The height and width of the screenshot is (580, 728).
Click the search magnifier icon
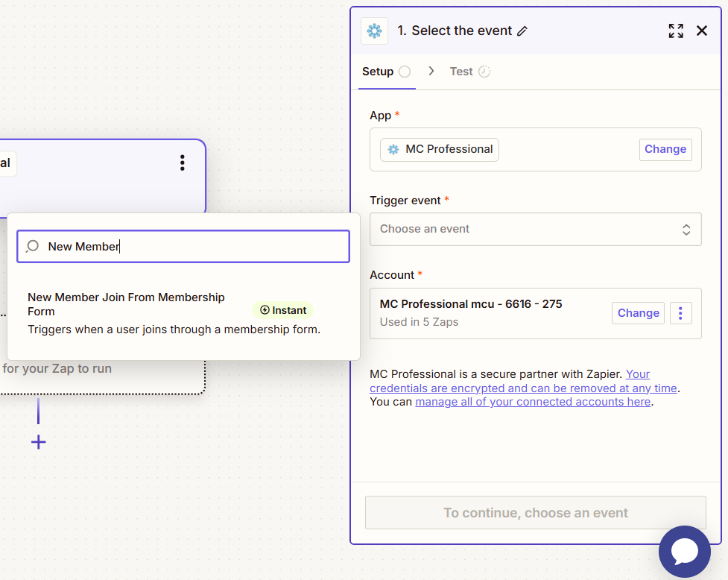[x=33, y=246]
